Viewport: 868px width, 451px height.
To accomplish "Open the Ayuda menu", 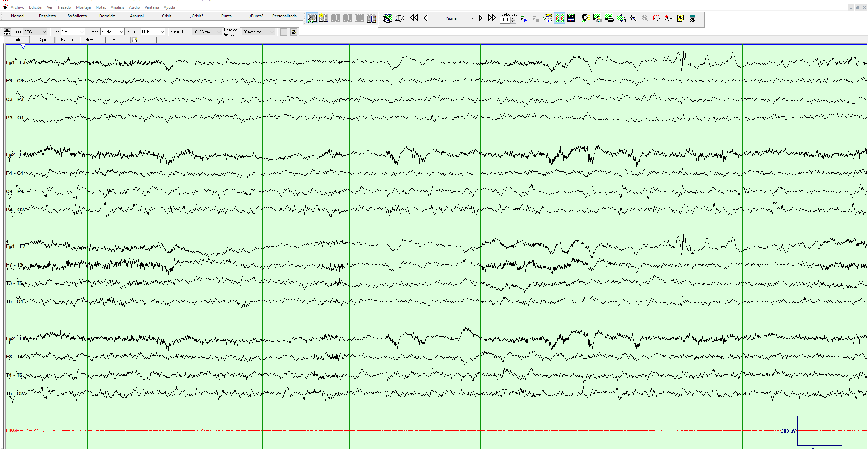I will click(x=169, y=7).
